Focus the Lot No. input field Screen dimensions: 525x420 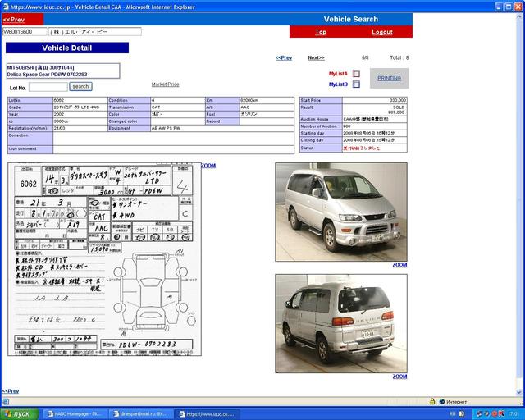pos(48,87)
